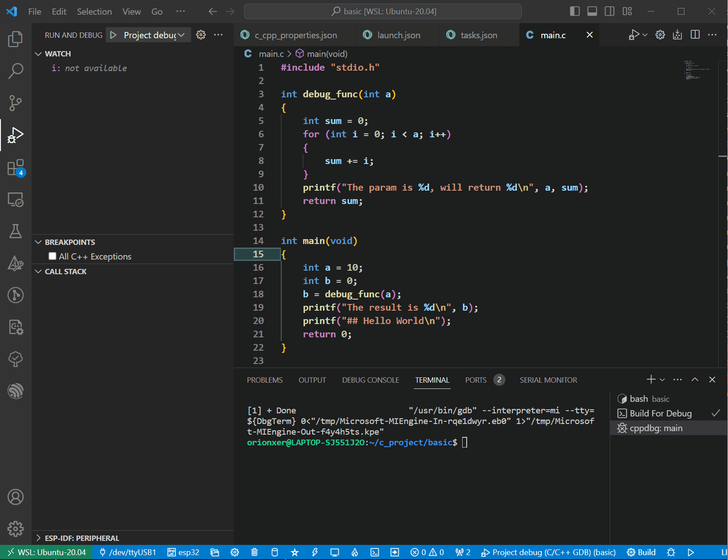728x560 pixels.
Task: Create a new terminal with plus button
Action: [x=651, y=380]
